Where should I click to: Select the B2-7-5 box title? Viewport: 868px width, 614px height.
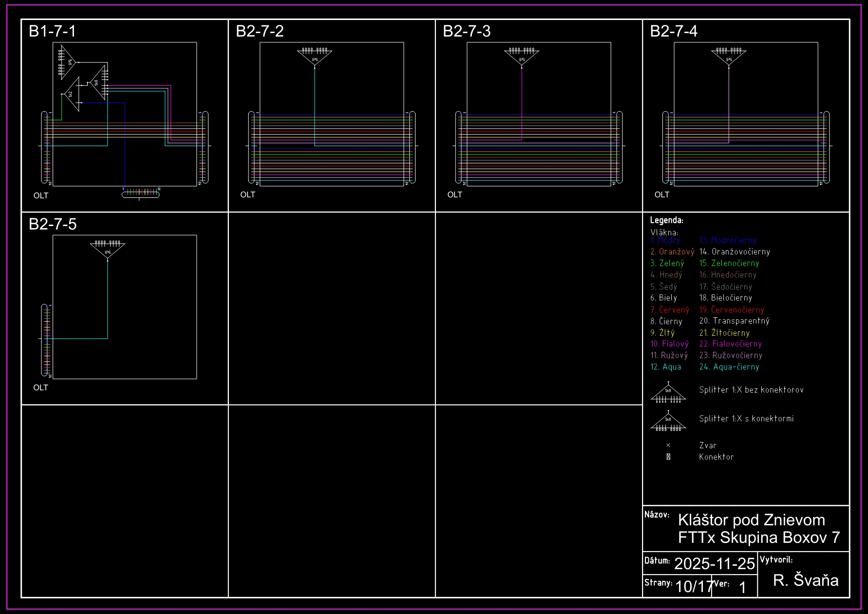pyautogui.click(x=53, y=224)
